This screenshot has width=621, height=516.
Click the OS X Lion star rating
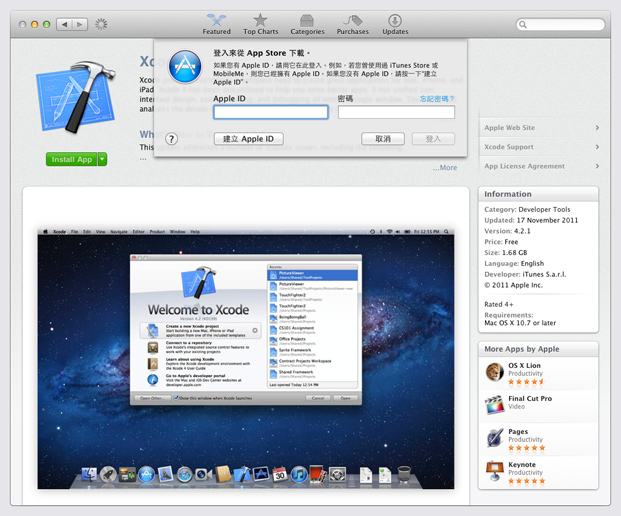pos(527,382)
